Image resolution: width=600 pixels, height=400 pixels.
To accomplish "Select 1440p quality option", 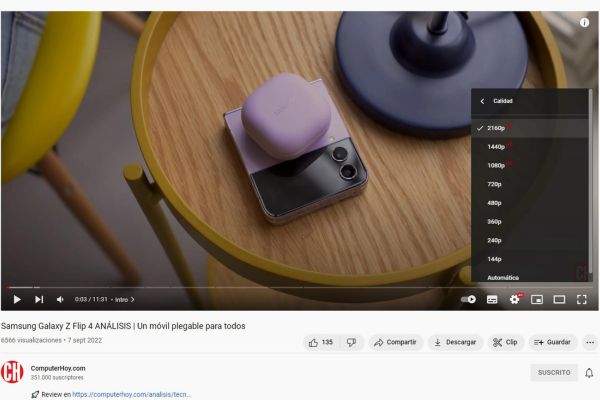I will coord(530,147).
